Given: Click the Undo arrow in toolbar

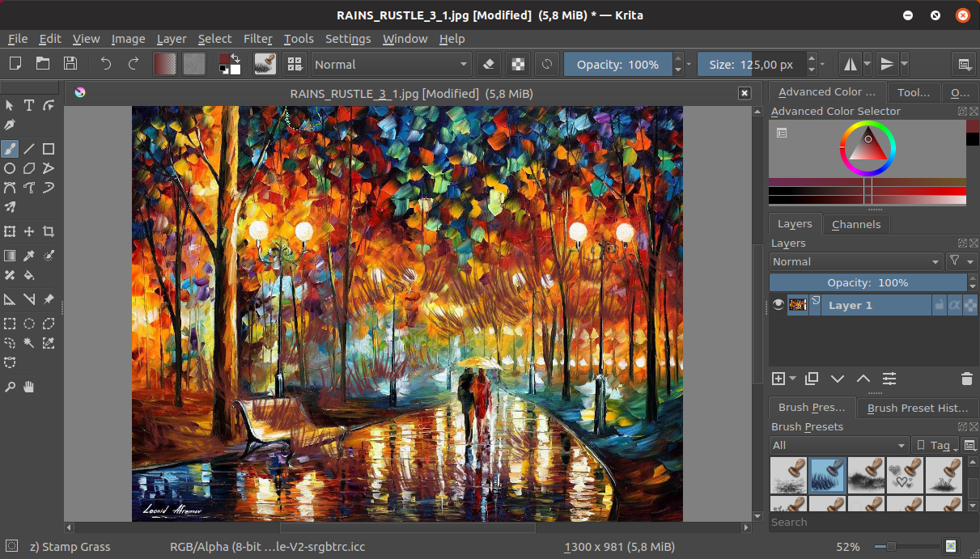Looking at the screenshot, I should coord(106,64).
